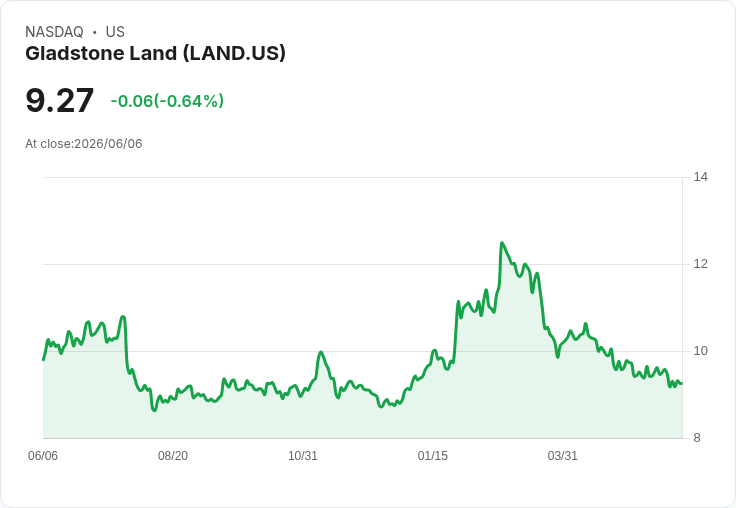Click the current price 9.27

click(x=60, y=100)
